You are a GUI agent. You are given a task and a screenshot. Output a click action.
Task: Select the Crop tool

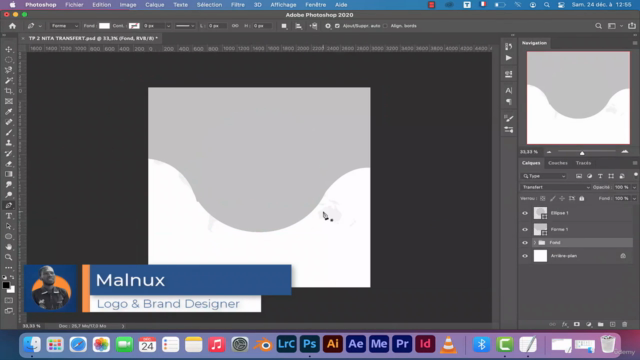(x=9, y=91)
